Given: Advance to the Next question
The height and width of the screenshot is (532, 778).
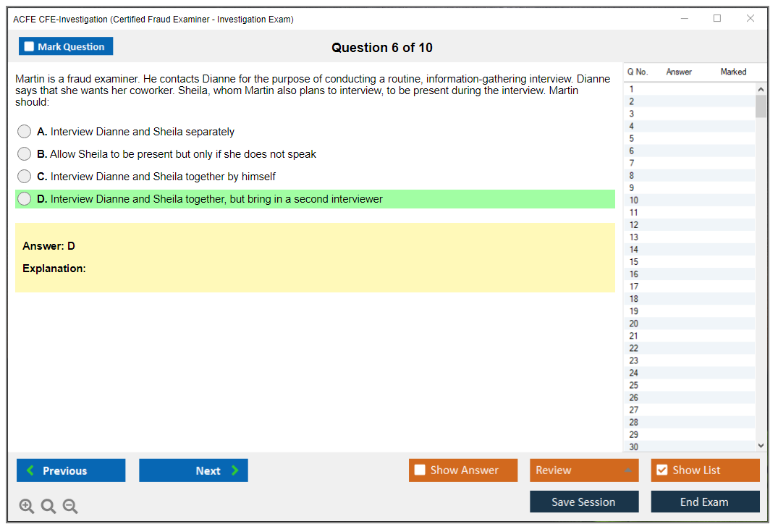Looking at the screenshot, I should pos(193,470).
